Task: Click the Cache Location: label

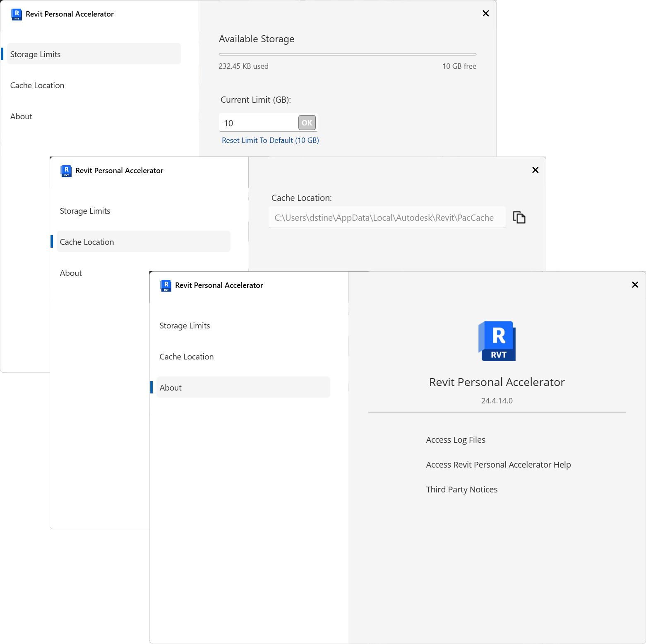Action: pos(302,198)
